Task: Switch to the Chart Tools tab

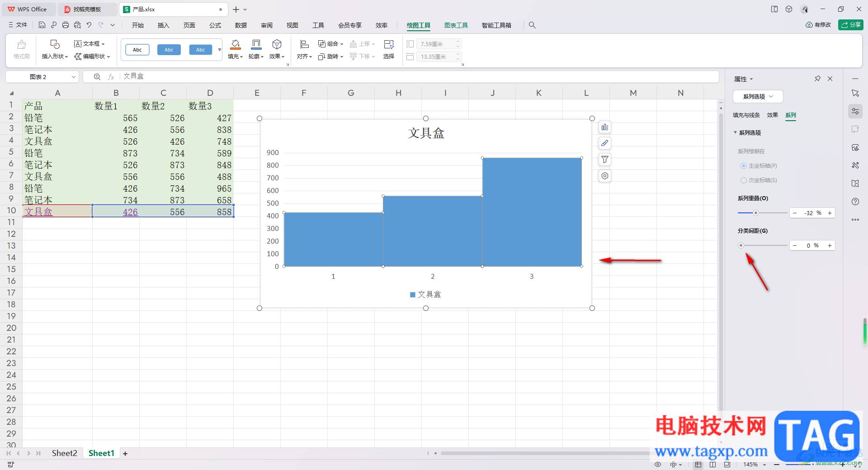Action: click(456, 25)
